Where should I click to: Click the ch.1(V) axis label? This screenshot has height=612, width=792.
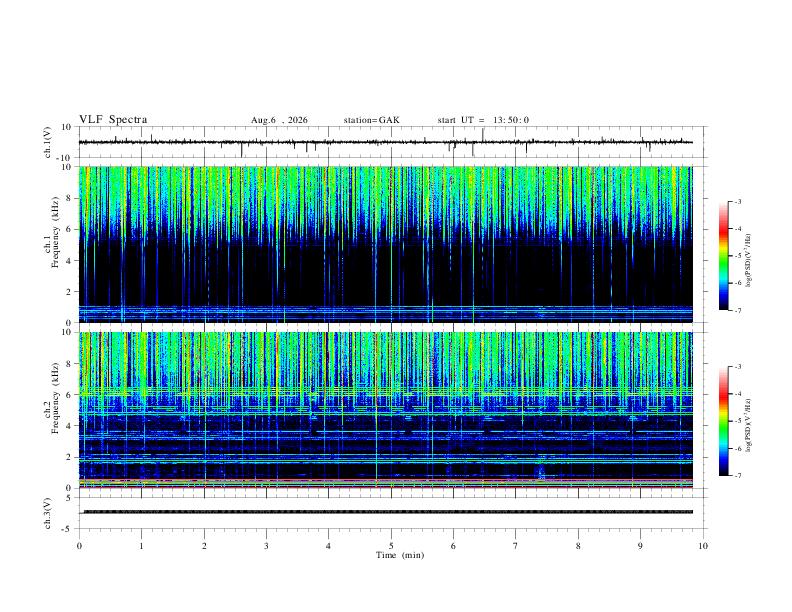pos(47,142)
